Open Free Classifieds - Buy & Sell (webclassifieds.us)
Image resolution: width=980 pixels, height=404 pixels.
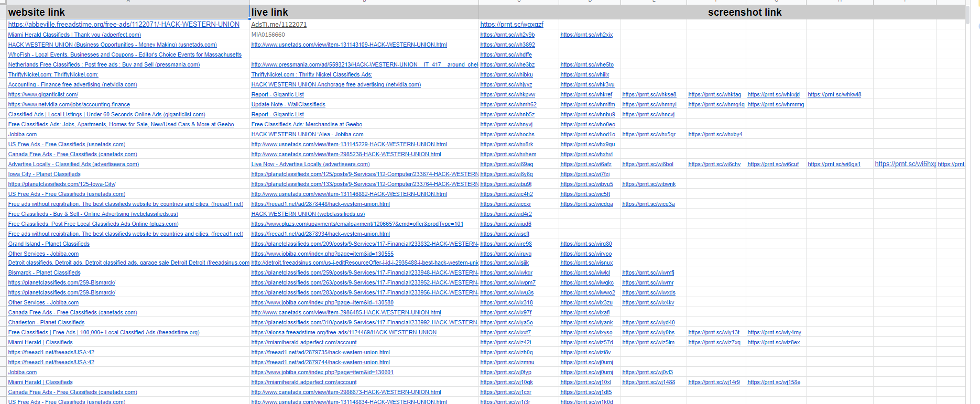93,214
